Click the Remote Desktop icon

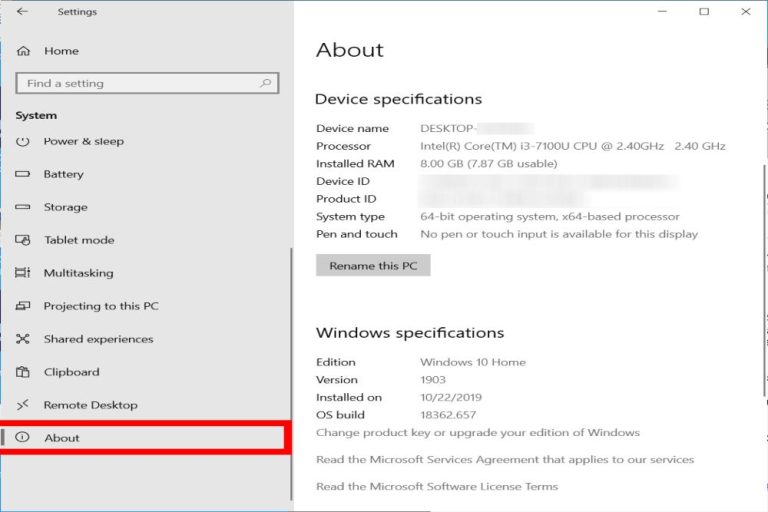(24, 405)
